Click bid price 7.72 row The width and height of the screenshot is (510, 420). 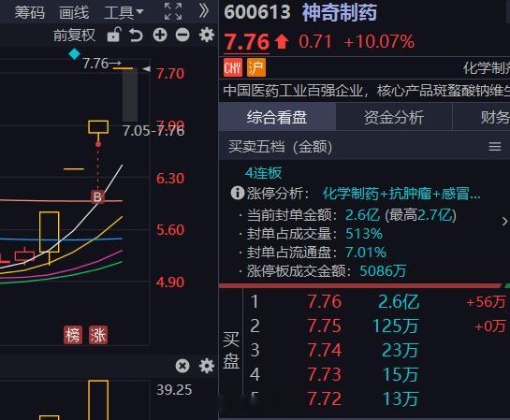coord(325,398)
